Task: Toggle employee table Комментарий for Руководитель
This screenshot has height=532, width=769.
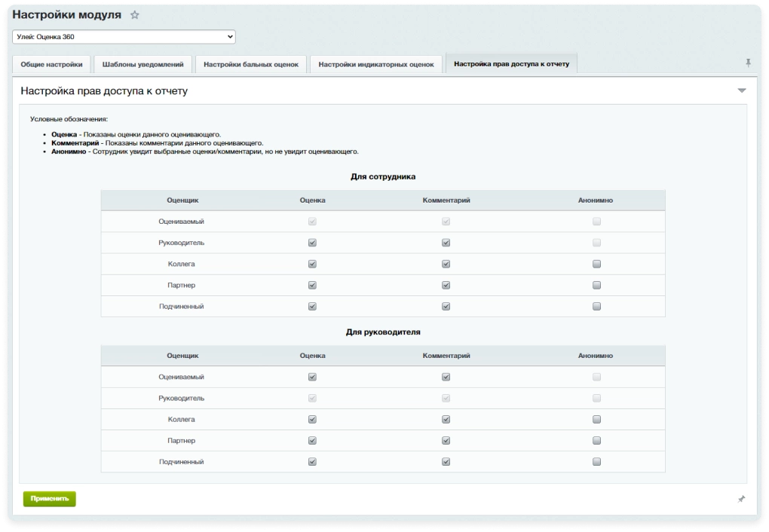Action: (446, 243)
